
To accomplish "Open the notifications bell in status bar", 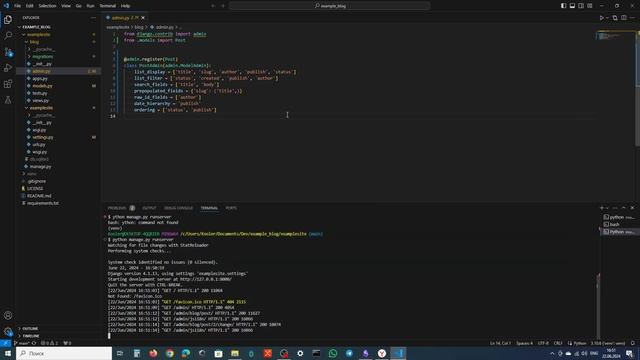I will click(x=633, y=343).
